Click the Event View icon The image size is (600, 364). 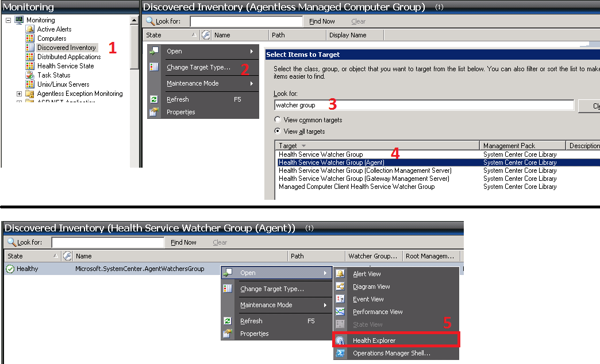[x=340, y=299]
